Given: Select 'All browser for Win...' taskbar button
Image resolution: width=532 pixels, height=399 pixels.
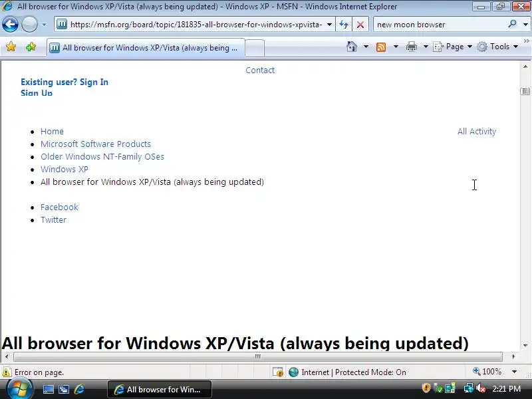Looking at the screenshot, I should tap(160, 389).
